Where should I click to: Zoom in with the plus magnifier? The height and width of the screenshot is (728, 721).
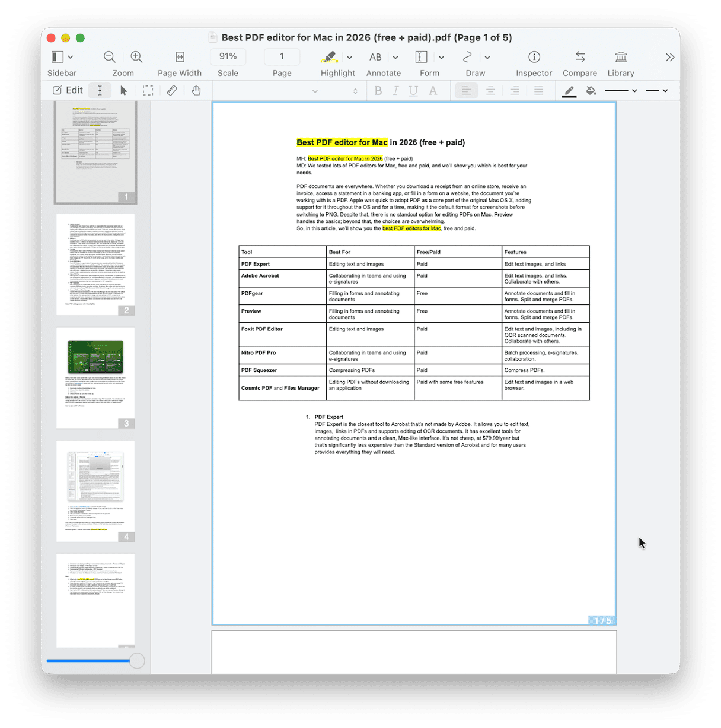click(137, 57)
